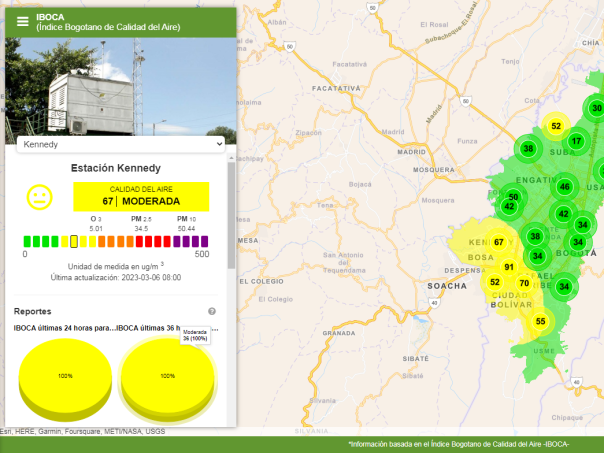Select the green station marker labeled 17

(x=576, y=141)
